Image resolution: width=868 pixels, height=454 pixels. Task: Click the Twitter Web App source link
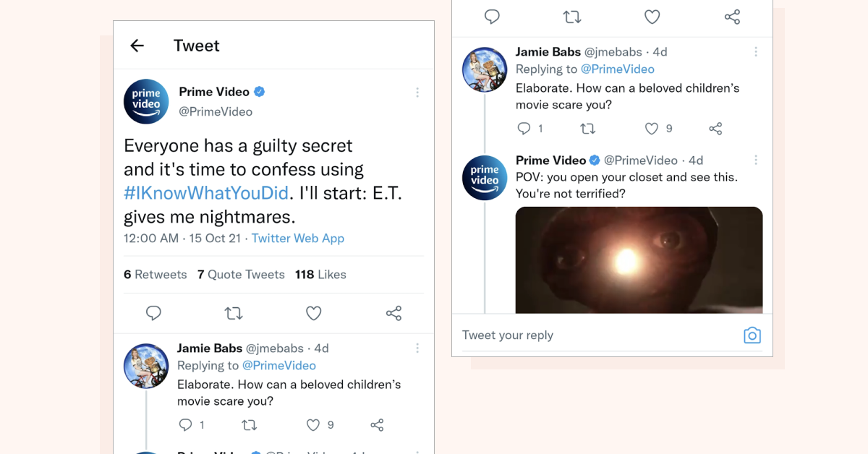coord(298,239)
